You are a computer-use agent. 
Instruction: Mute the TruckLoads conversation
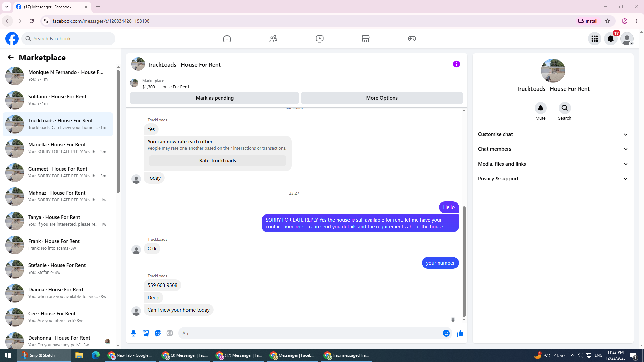tap(540, 108)
